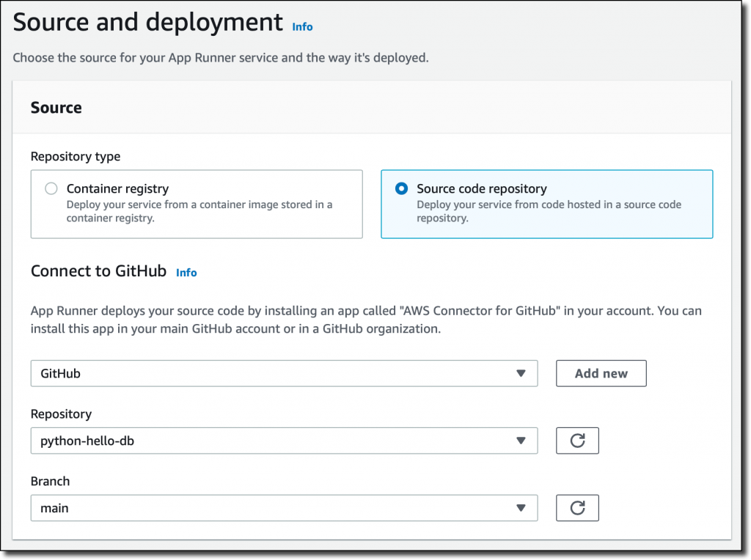Click the Container registry title label
751x560 pixels.
point(118,188)
